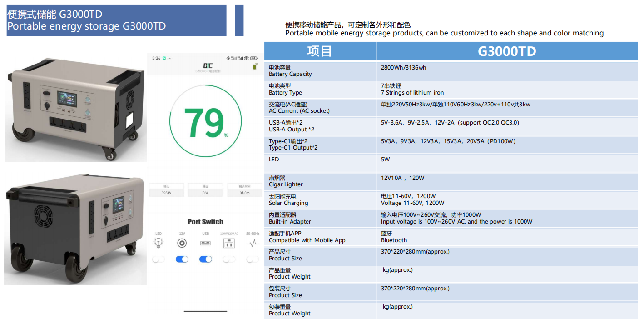644x319 pixels.
Task: Click the 79% battery level gauge
Action: click(x=206, y=122)
